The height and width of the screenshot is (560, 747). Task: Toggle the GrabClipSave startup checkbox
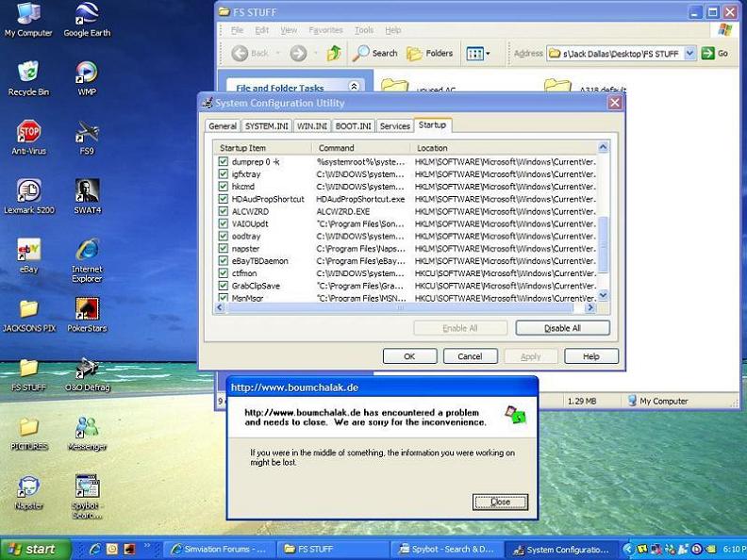point(224,285)
